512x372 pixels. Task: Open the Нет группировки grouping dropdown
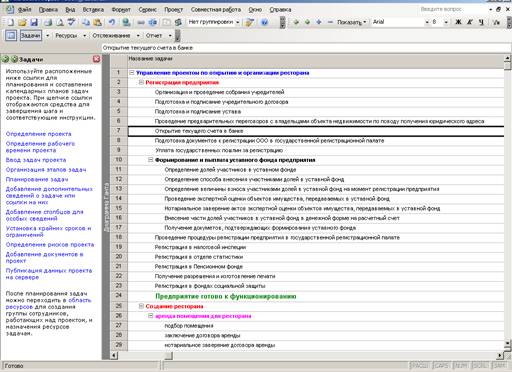[214, 22]
